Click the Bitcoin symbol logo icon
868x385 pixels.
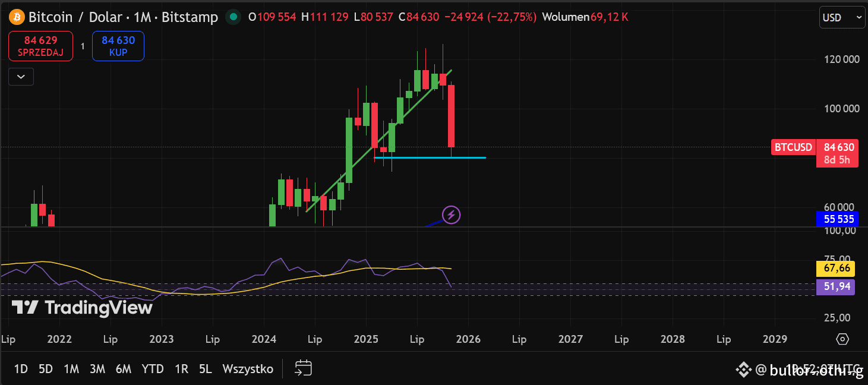pyautogui.click(x=16, y=17)
